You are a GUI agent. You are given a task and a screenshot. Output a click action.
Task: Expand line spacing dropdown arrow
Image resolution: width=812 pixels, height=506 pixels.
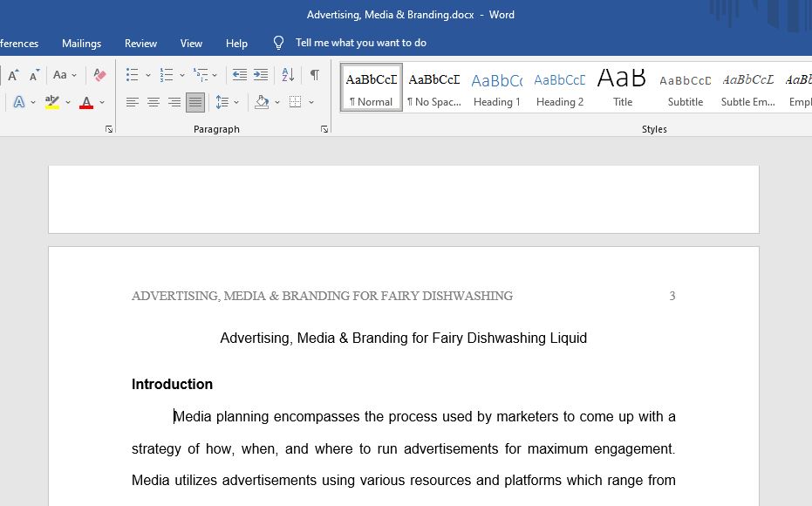tap(236, 103)
